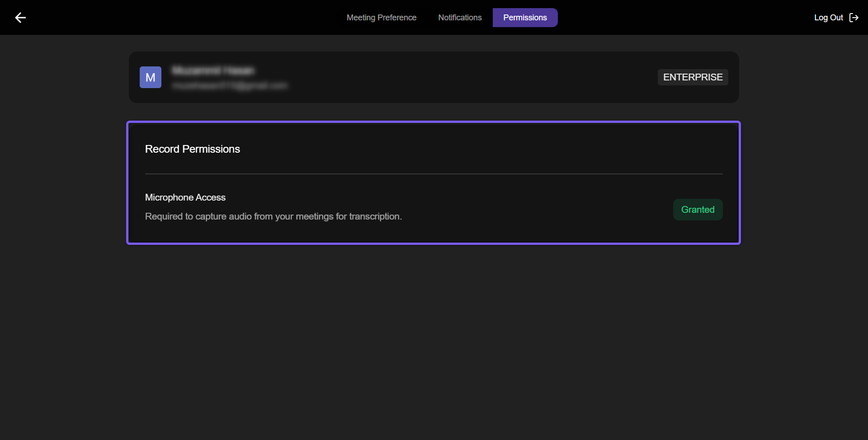Click the ENTERPRISE plan badge
The width and height of the screenshot is (868, 440).
pyautogui.click(x=693, y=77)
